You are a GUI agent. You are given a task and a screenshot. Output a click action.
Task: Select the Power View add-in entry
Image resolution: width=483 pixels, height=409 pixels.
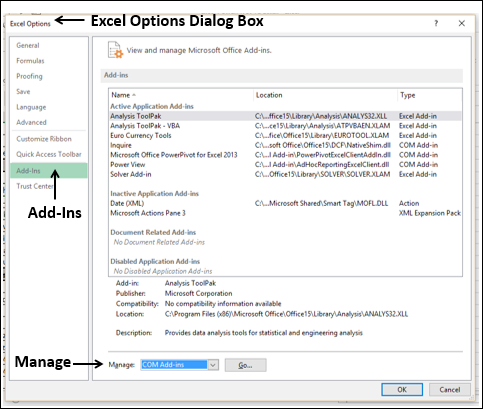tap(285, 164)
